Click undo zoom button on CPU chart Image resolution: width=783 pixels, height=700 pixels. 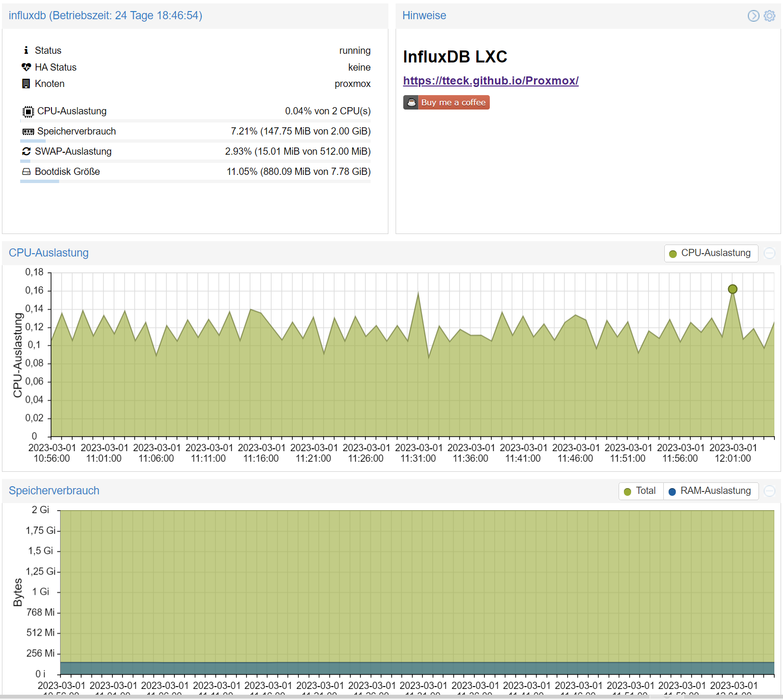tap(770, 253)
